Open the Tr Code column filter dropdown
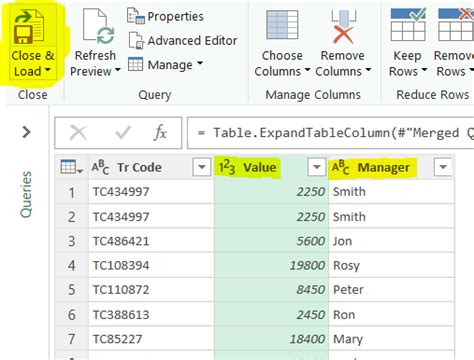Viewport: 474px width, 360px height. [x=202, y=167]
